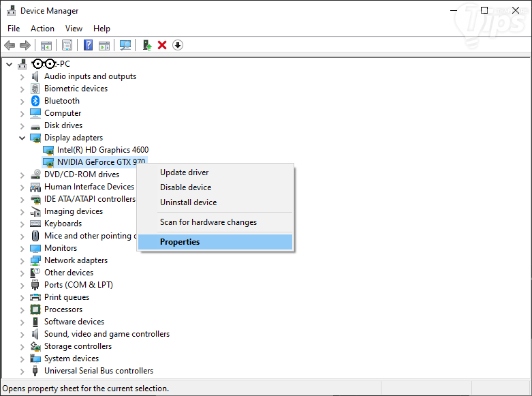Click the DVD/CD-ROM drives disc icon
The image size is (532, 396).
(x=35, y=174)
